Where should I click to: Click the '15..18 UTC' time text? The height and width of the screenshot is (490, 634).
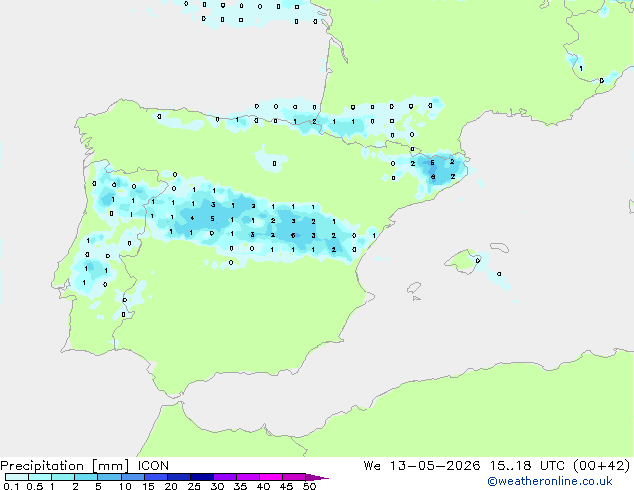527,466
